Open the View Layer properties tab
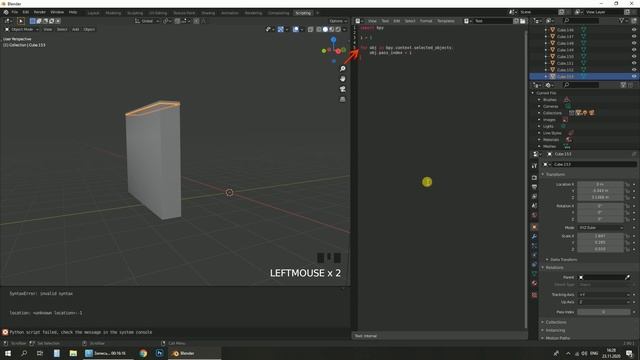The image size is (640, 360). coord(534,196)
